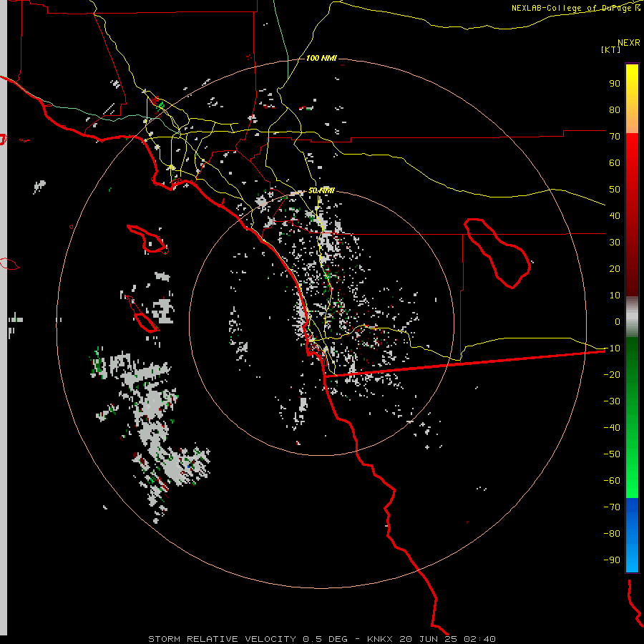Click the -50 value on the velocity scale
The image size is (644, 644).
pyautogui.click(x=612, y=454)
